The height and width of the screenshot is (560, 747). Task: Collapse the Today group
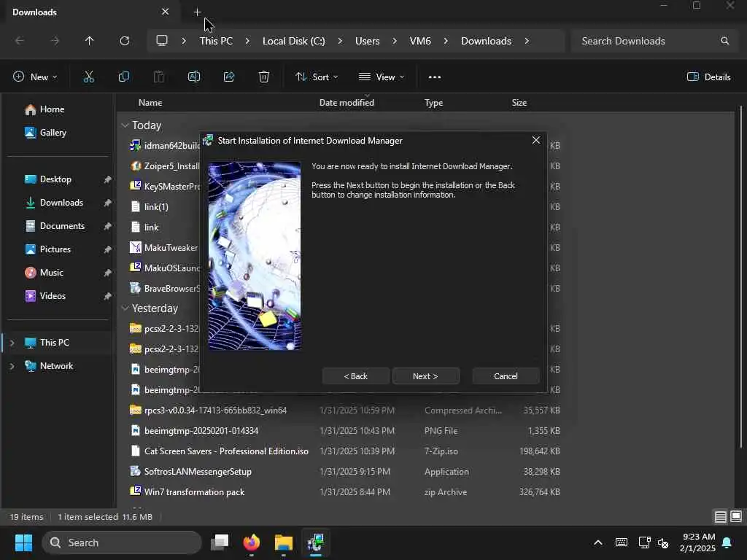coord(125,125)
